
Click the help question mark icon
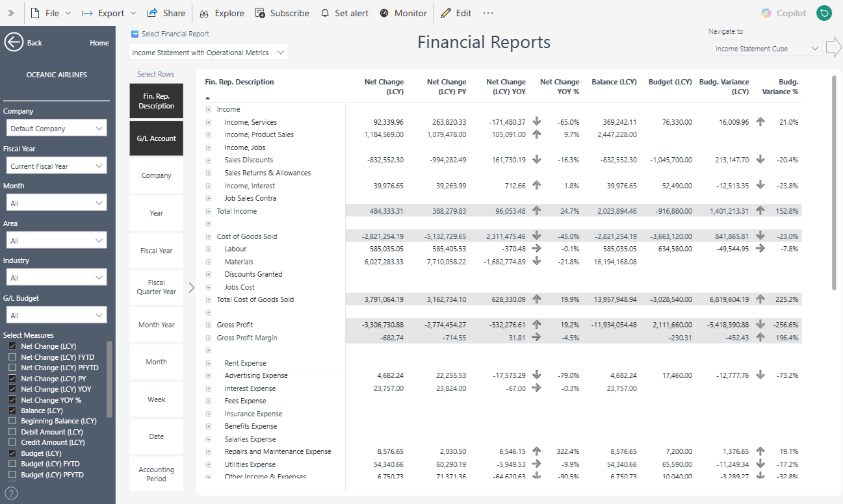point(11,493)
